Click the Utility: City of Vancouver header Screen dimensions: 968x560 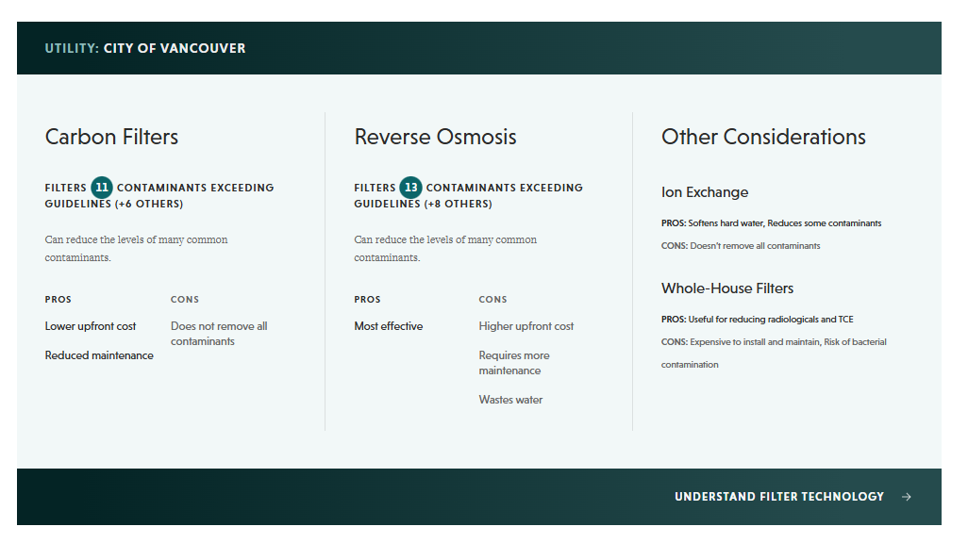(x=145, y=48)
